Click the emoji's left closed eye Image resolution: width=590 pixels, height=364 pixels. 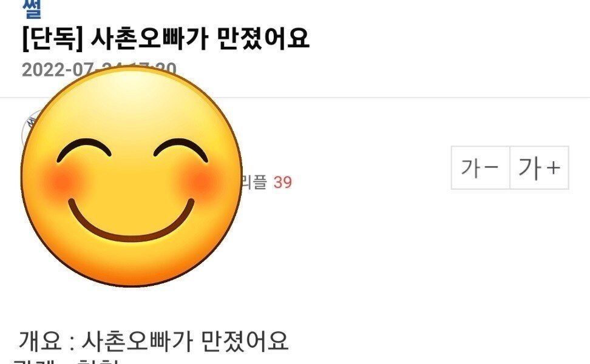84,150
